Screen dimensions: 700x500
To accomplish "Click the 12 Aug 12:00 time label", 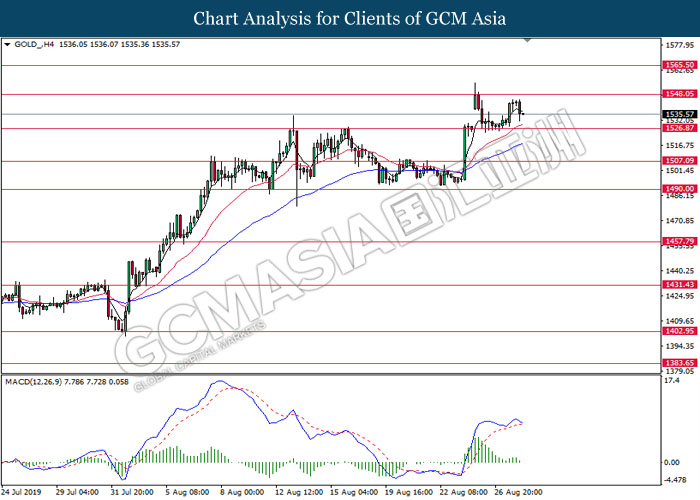I will click(299, 492).
